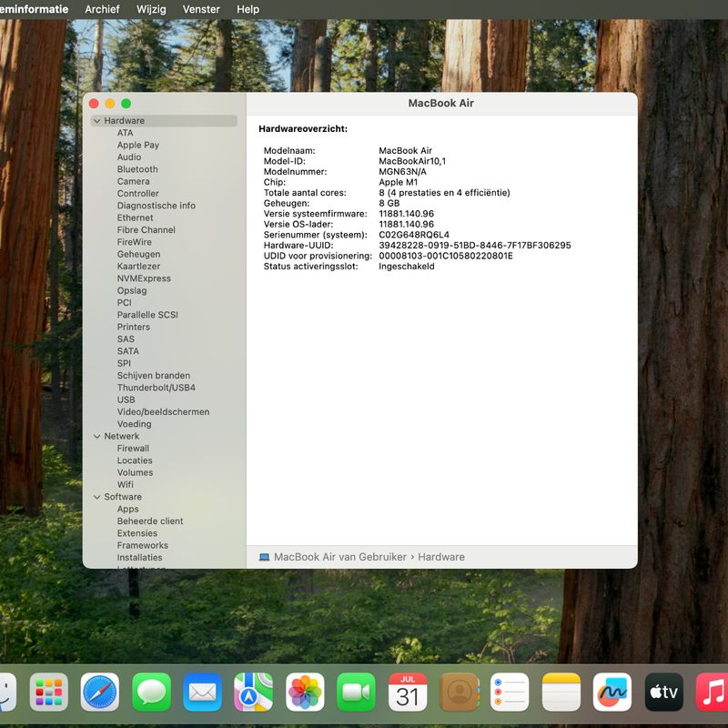Open FaceTime app in Dock
This screenshot has width=728, height=728.
click(356, 692)
